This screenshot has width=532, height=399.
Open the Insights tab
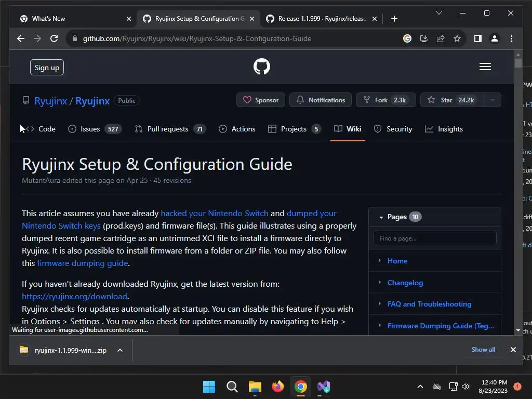coord(444,129)
